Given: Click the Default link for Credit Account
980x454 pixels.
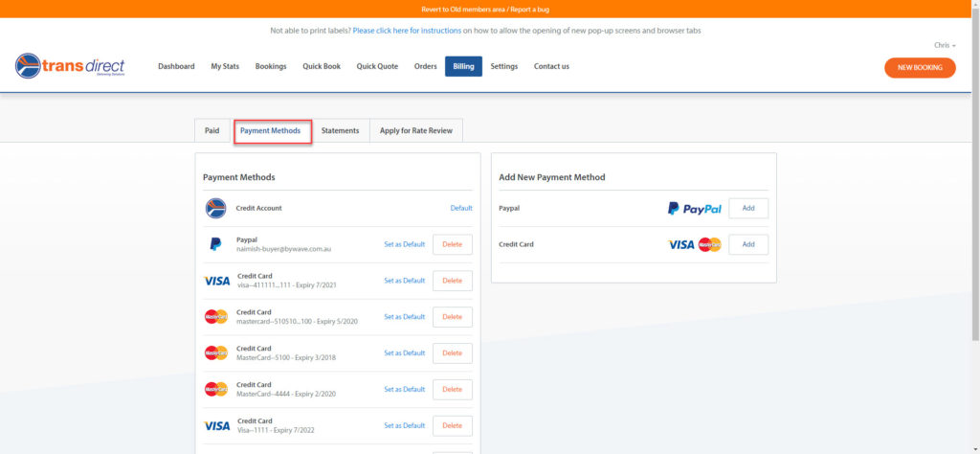Looking at the screenshot, I should (461, 208).
